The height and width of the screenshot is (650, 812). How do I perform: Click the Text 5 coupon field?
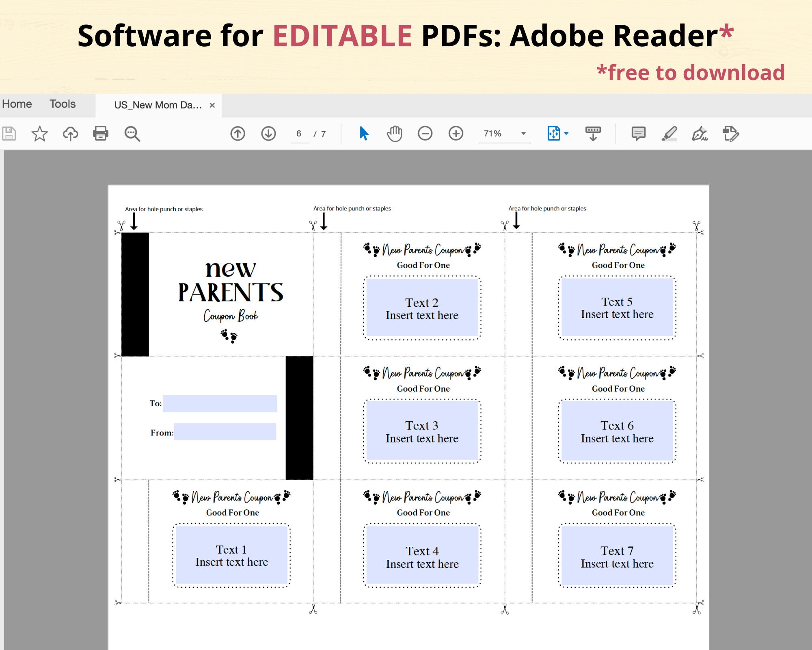click(x=617, y=308)
